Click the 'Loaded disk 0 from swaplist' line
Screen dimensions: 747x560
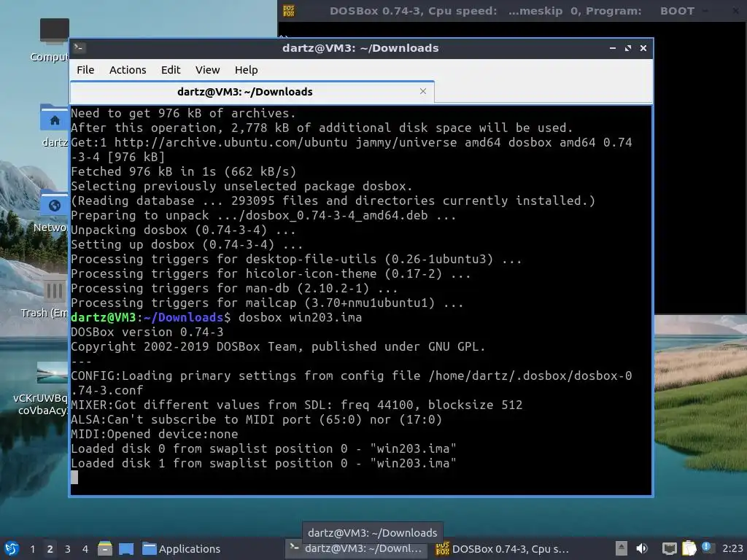pos(263,448)
